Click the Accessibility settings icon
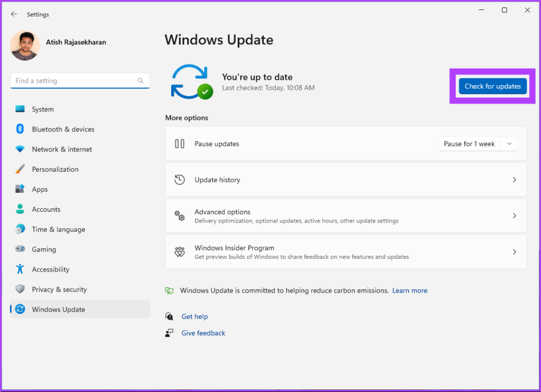Screen dimensions: 541x392 click(20, 269)
